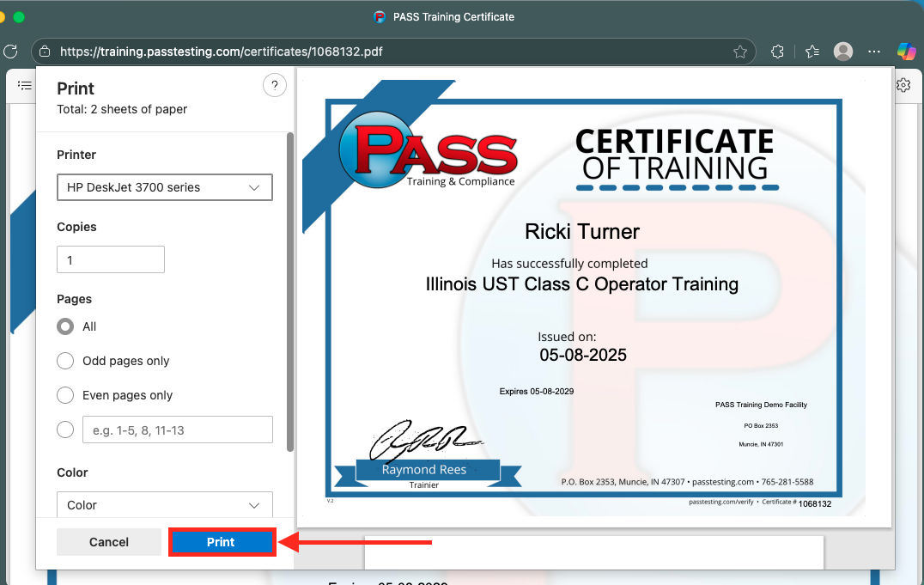
Task: Click the Copies number field
Action: coord(111,259)
